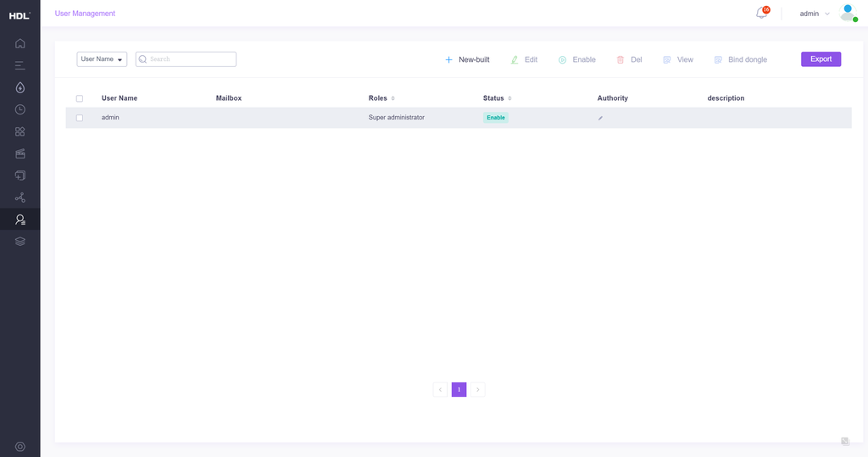Screen dimensions: 868x457
Task: Tick the select-all checkbox in table header
Action: (80, 98)
